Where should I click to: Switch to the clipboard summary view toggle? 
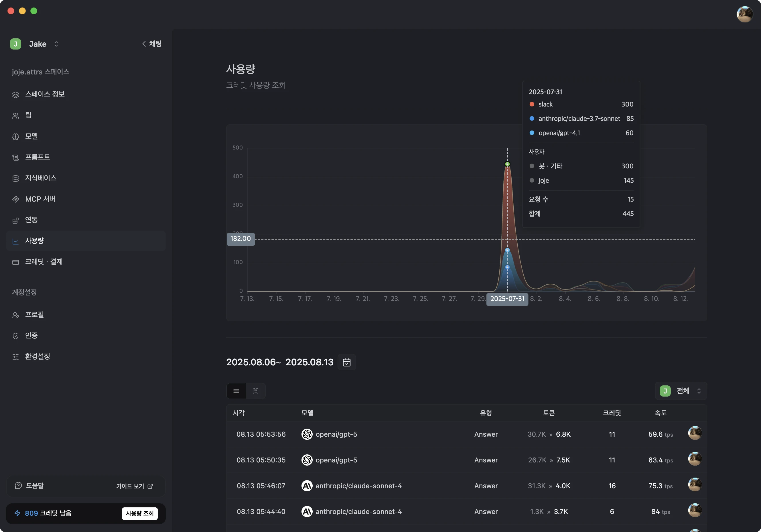point(255,391)
